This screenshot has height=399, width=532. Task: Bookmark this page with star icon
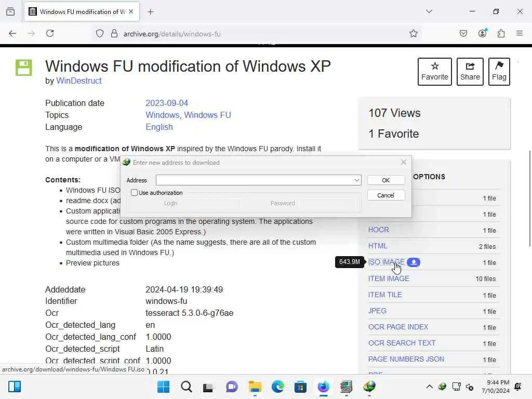click(413, 33)
